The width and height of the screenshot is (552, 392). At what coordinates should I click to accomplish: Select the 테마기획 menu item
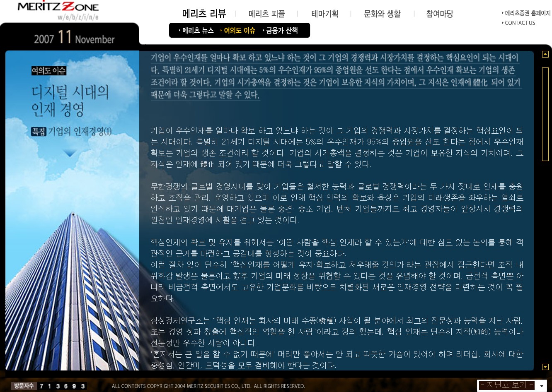tap(325, 14)
